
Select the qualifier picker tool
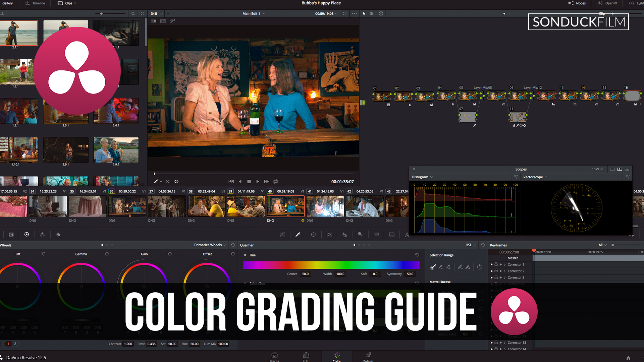tap(433, 267)
